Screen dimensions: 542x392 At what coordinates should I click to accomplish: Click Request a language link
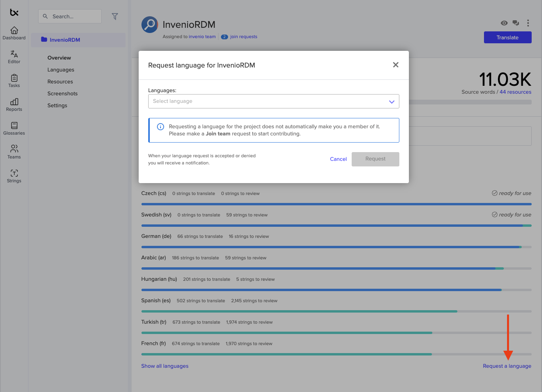[507, 366]
